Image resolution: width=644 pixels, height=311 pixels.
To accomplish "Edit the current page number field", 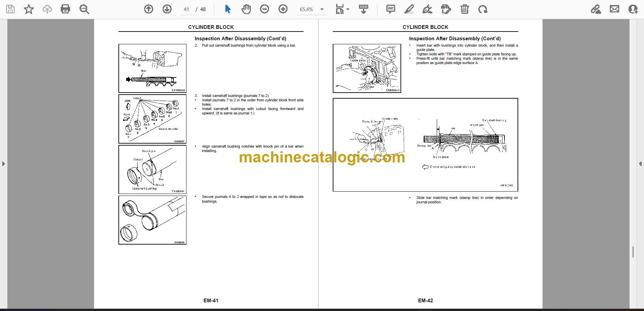I will (x=186, y=9).
